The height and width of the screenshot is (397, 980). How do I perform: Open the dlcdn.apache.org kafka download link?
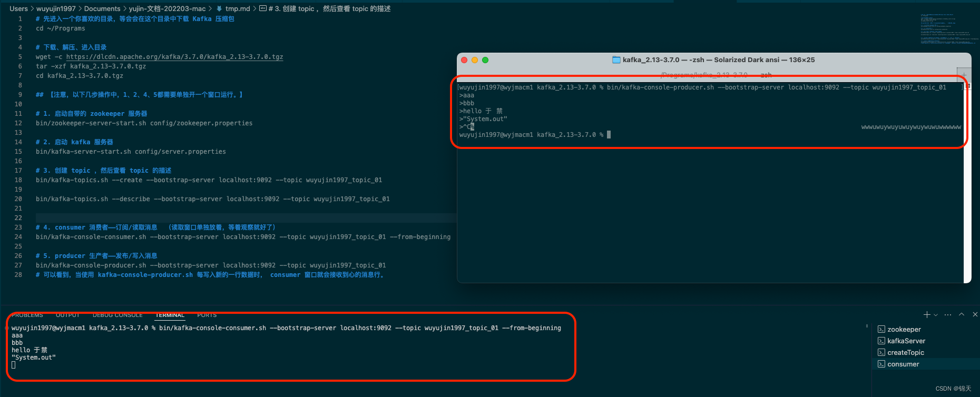[174, 57]
